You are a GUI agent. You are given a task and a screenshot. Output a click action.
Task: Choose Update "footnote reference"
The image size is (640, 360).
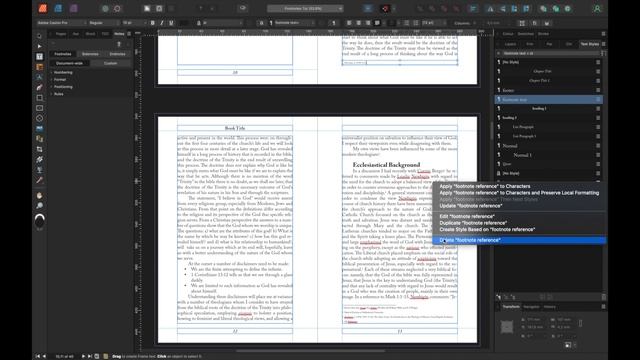(471, 206)
